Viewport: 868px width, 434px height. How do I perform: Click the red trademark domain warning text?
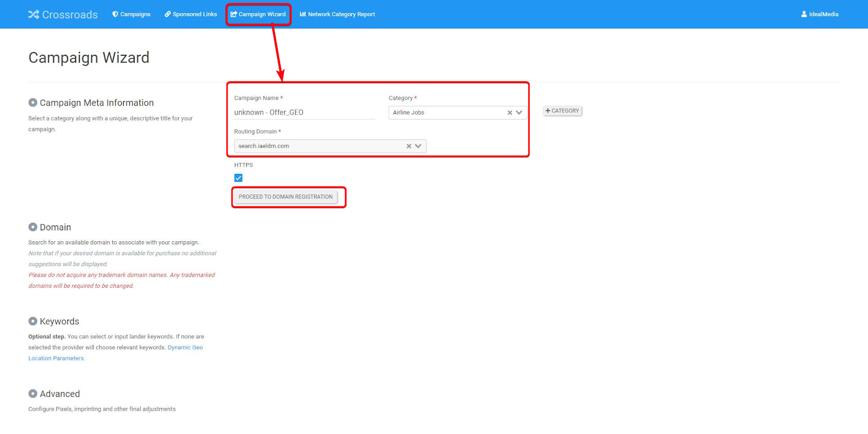pyautogui.click(x=122, y=280)
